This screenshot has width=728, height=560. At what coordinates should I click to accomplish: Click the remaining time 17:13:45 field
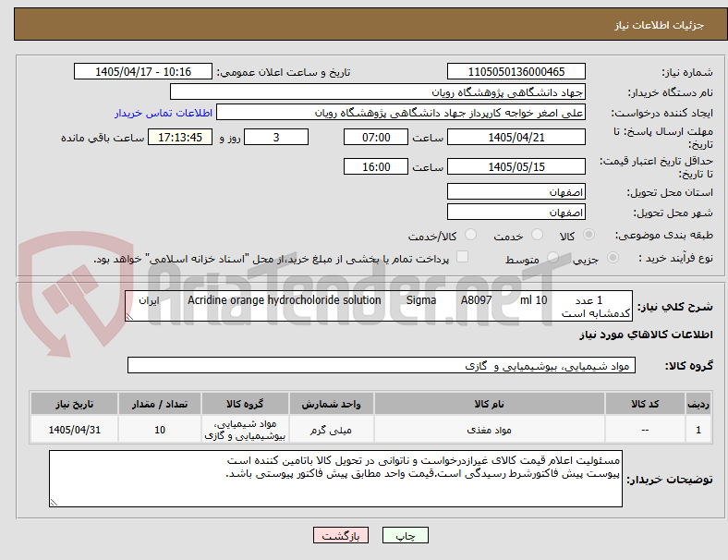(179, 138)
